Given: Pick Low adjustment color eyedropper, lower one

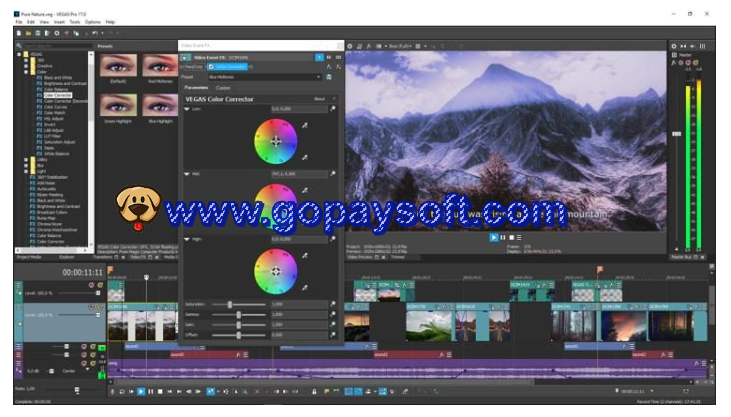Looking at the screenshot, I should coord(305,158).
